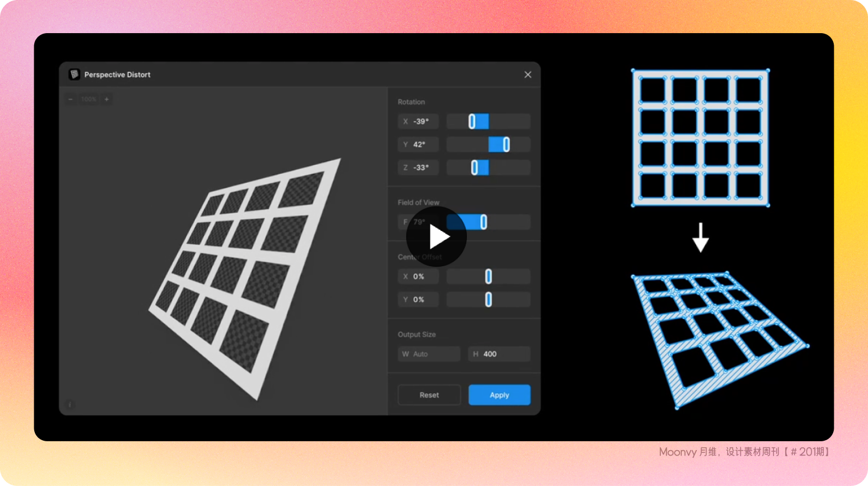Click the play button on the video
Image resolution: width=868 pixels, height=486 pixels.
[436, 237]
